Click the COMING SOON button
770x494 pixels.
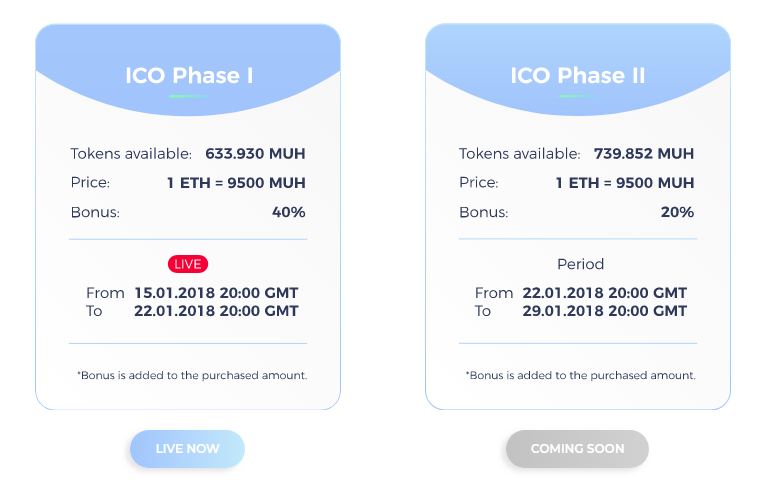coord(578,449)
